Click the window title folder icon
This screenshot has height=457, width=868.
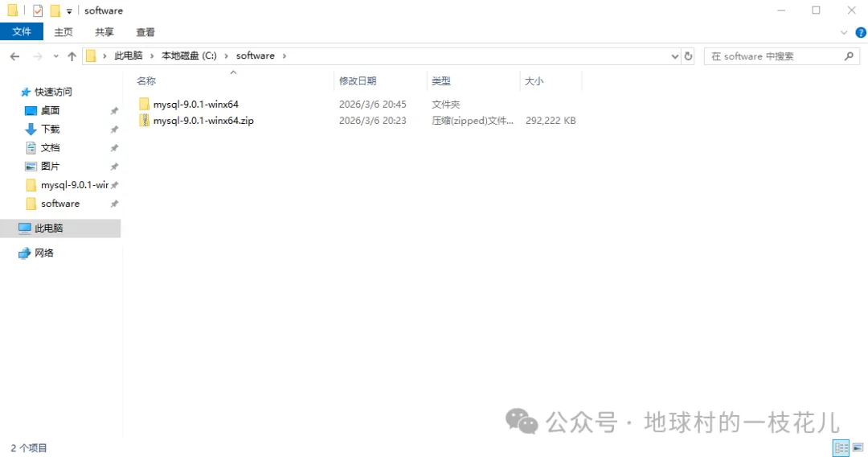(x=13, y=10)
